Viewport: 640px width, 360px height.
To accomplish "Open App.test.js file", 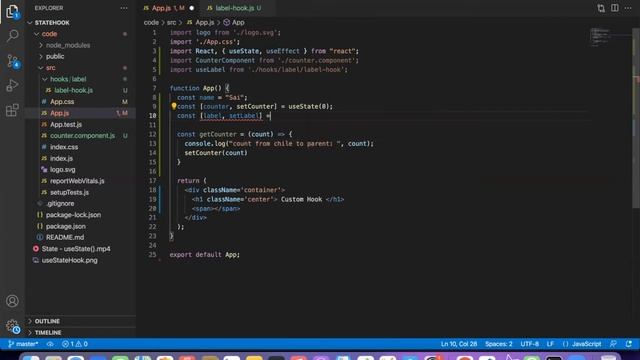I will (66, 124).
